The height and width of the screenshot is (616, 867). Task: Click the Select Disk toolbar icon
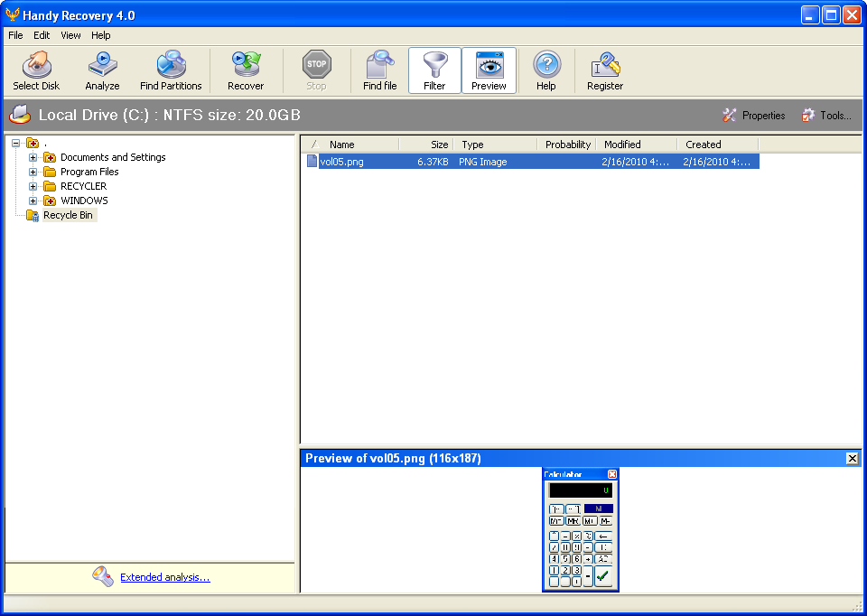tap(36, 64)
